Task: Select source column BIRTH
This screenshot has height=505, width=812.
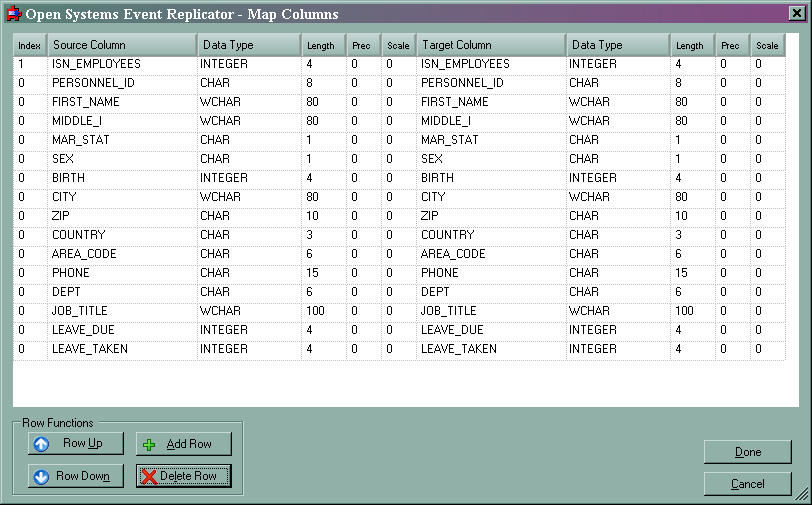Action: click(x=122, y=178)
